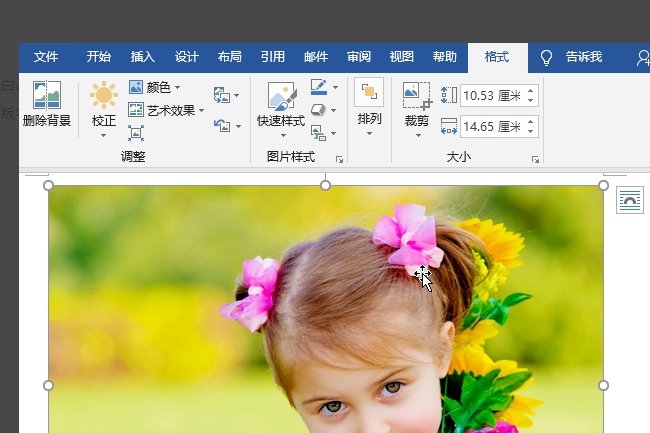This screenshot has width=650, height=433.
Task: Expand the Reset Picture dropdown arrow
Action: click(x=238, y=126)
